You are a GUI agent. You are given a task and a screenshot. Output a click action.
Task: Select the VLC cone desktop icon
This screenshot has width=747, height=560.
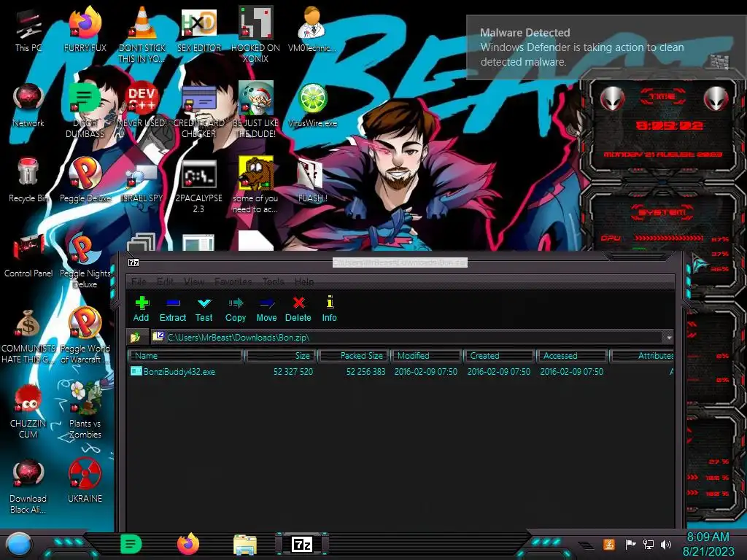click(x=142, y=35)
